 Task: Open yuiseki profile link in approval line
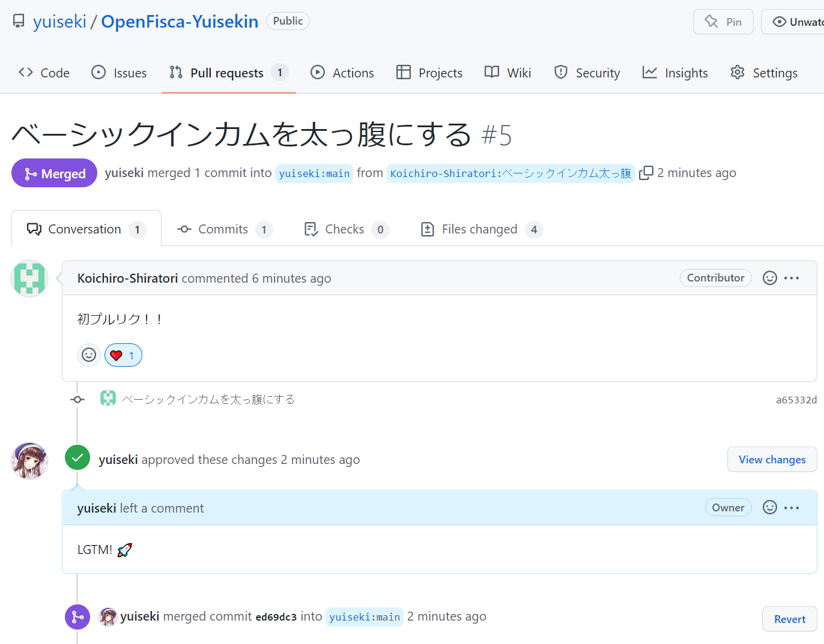pyautogui.click(x=118, y=460)
